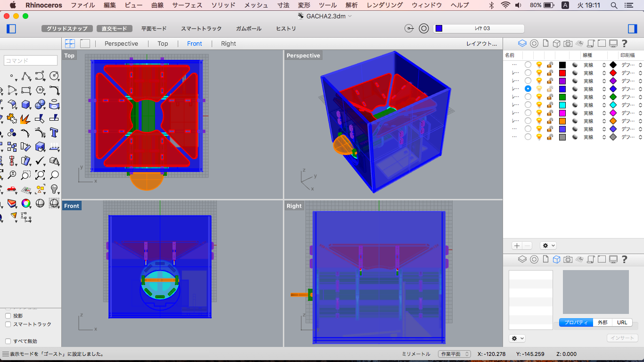This screenshot has height=362, width=644.
Task: Toggle visibility bulb of green layer
Action: [539, 97]
